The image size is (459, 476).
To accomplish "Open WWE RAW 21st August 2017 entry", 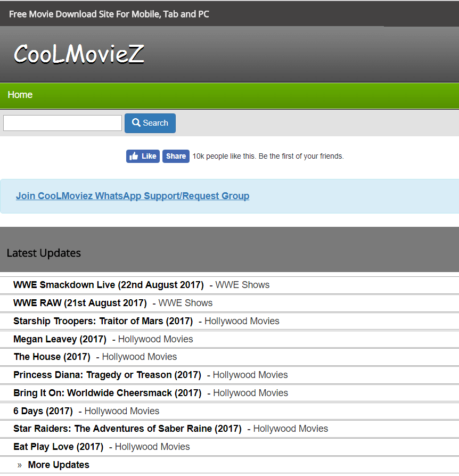I will [x=80, y=303].
